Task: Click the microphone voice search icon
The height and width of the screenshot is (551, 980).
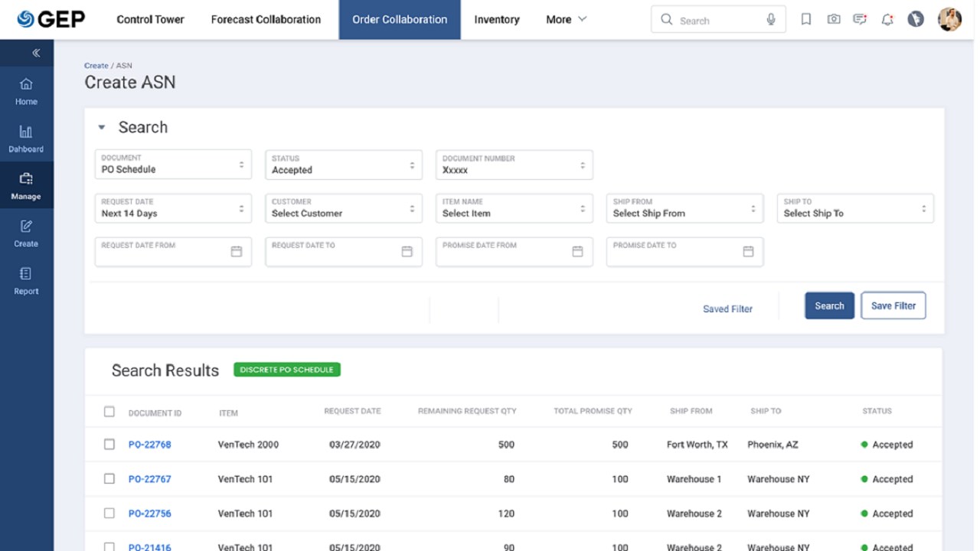Action: pos(771,20)
